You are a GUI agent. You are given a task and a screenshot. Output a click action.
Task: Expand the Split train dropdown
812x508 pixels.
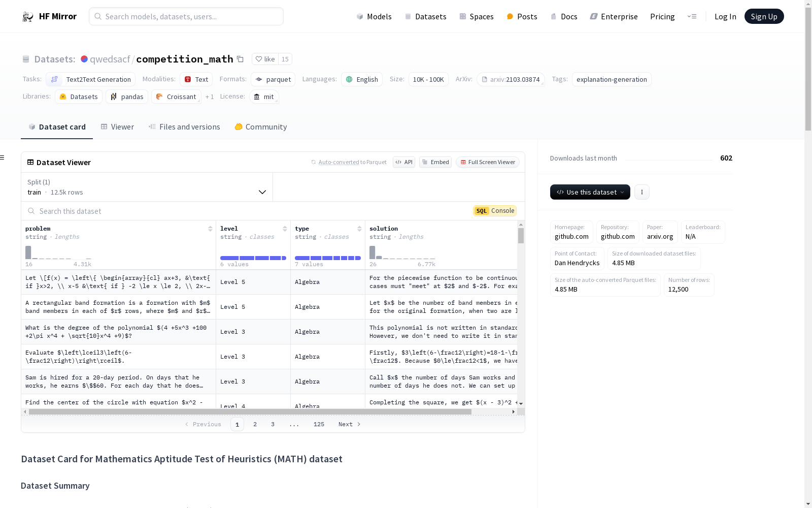point(147,187)
